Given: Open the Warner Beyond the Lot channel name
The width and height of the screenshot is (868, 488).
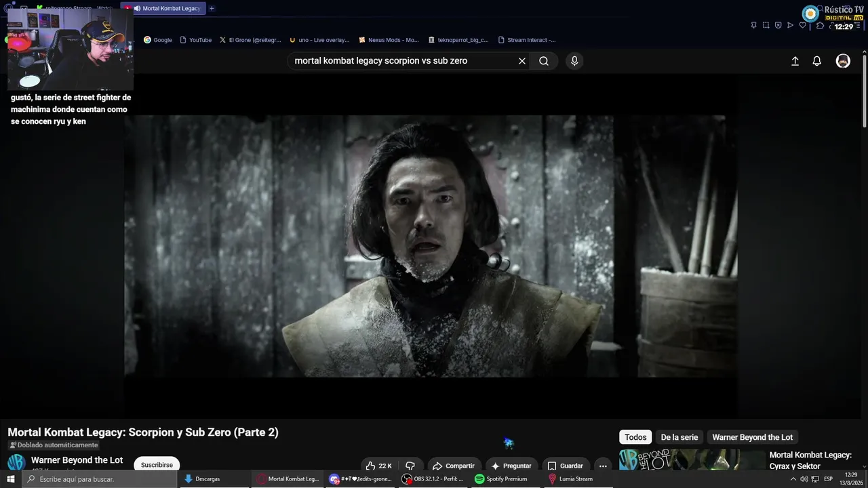Looking at the screenshot, I should 77,460.
